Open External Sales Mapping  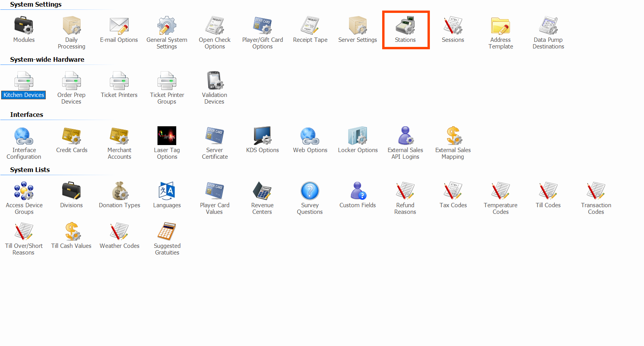pyautogui.click(x=453, y=136)
